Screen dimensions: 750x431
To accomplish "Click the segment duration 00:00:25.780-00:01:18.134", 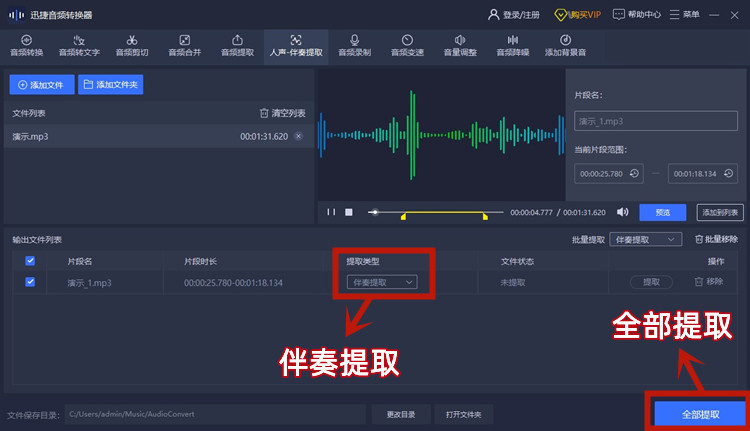I will click(x=233, y=283).
